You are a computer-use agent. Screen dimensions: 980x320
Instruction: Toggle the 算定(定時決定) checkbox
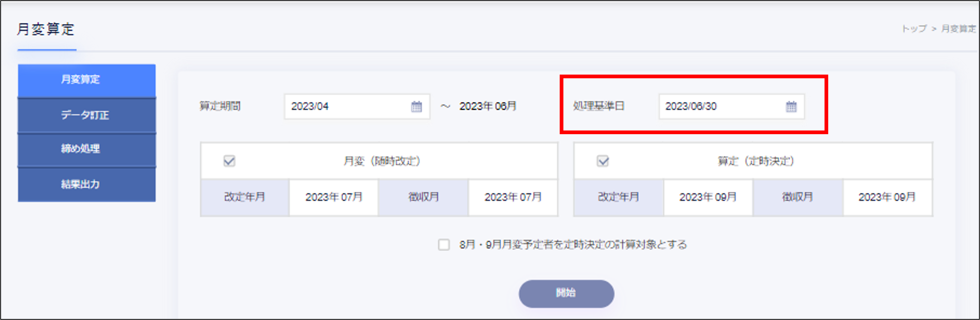click(x=603, y=161)
